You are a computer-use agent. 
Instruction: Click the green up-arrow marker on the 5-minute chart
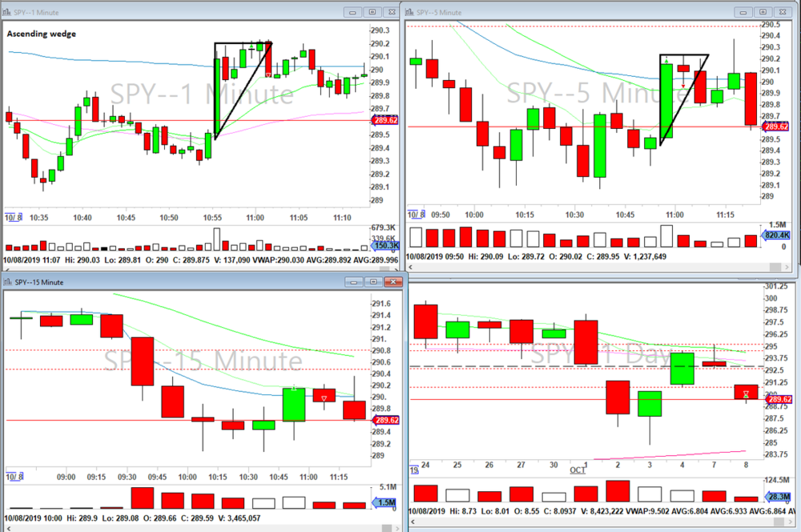666,59
